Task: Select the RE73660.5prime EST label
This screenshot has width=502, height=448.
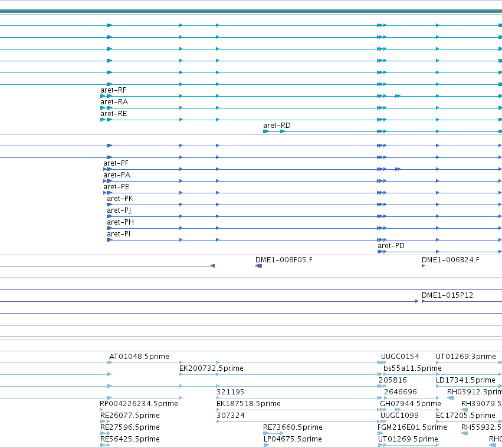Action: [293, 427]
